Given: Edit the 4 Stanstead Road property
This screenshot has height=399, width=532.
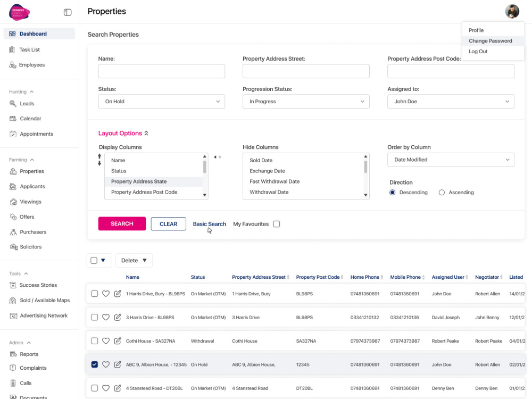Looking at the screenshot, I should pyautogui.click(x=118, y=388).
